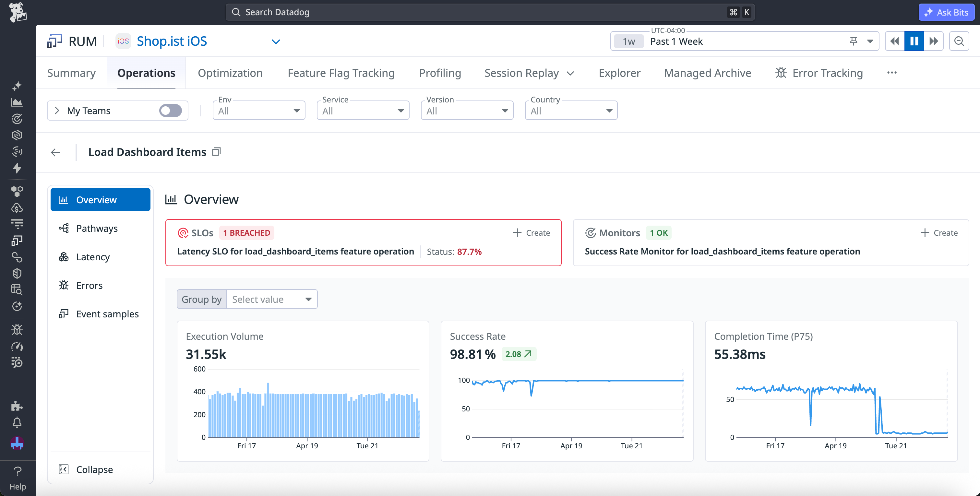Open the Datadog home logo
The height and width of the screenshot is (496, 980).
[x=18, y=12]
